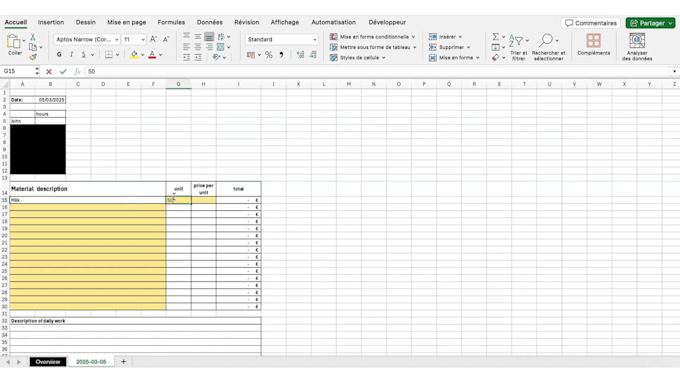Open the Commentaires button
Image resolution: width=680 pixels, height=383 pixels.
(x=591, y=23)
